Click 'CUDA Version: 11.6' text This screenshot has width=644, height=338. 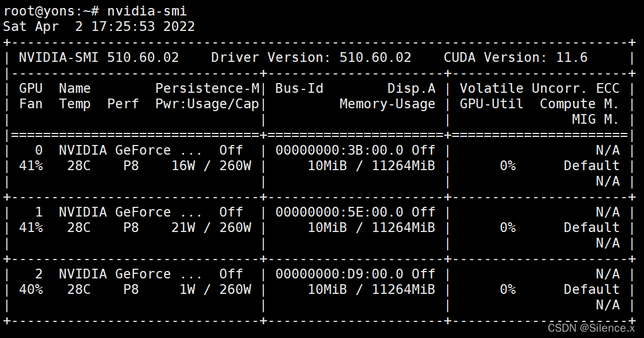[515, 57]
